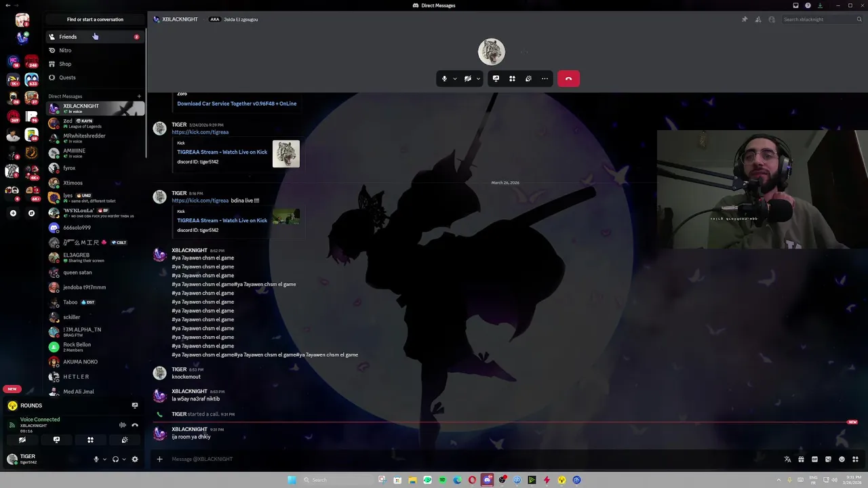Open the Shop page

(94, 64)
